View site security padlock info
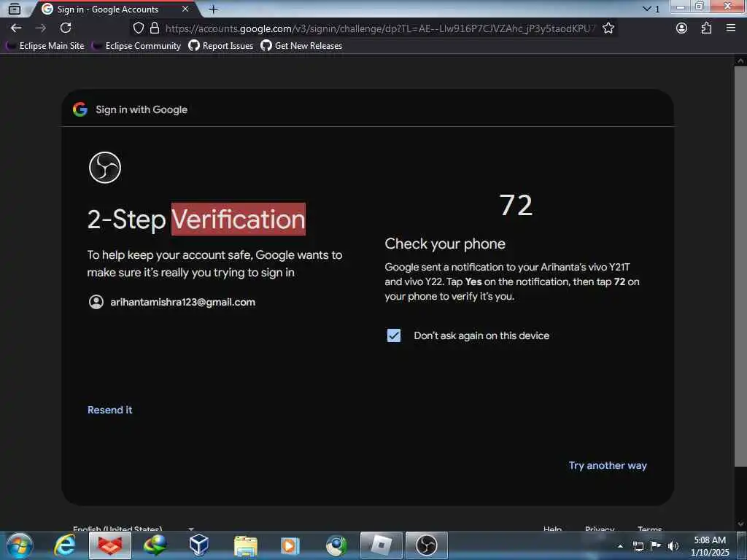The image size is (747, 560). [x=155, y=28]
